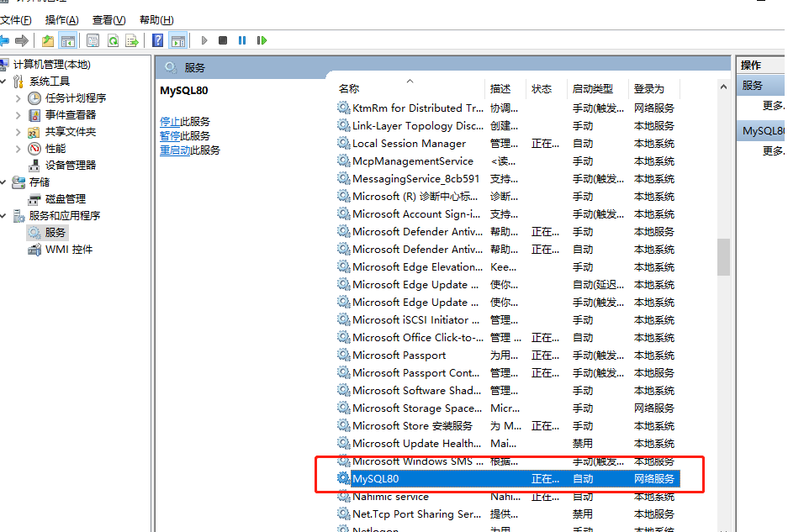Click the forward arrow toolbar icon
The height and width of the screenshot is (532, 788).
(x=22, y=40)
